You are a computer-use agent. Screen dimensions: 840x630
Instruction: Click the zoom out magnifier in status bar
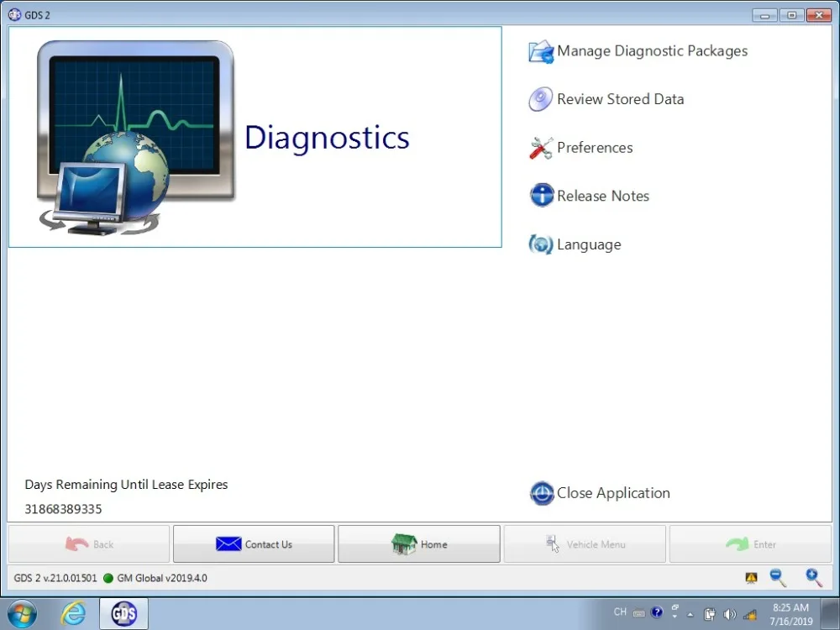click(778, 578)
